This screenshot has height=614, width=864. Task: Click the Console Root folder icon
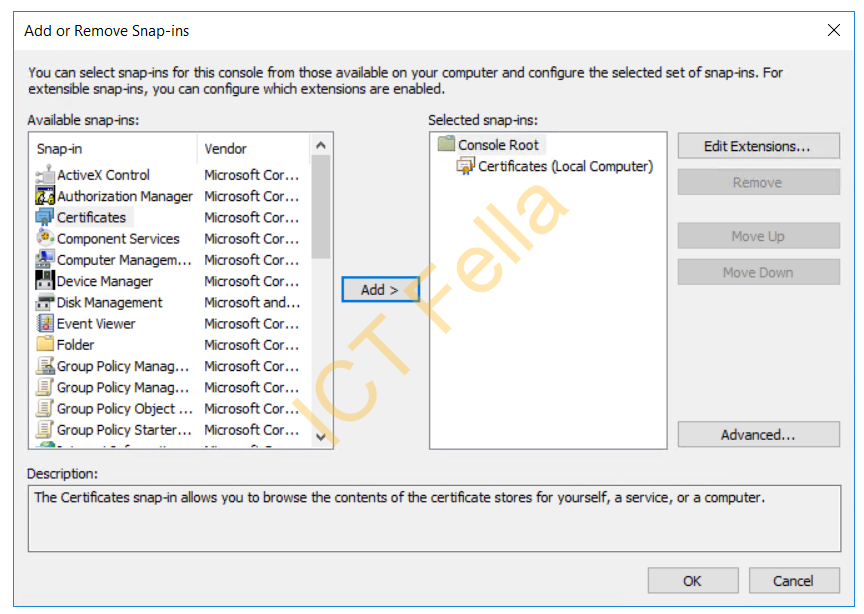pyautogui.click(x=446, y=144)
